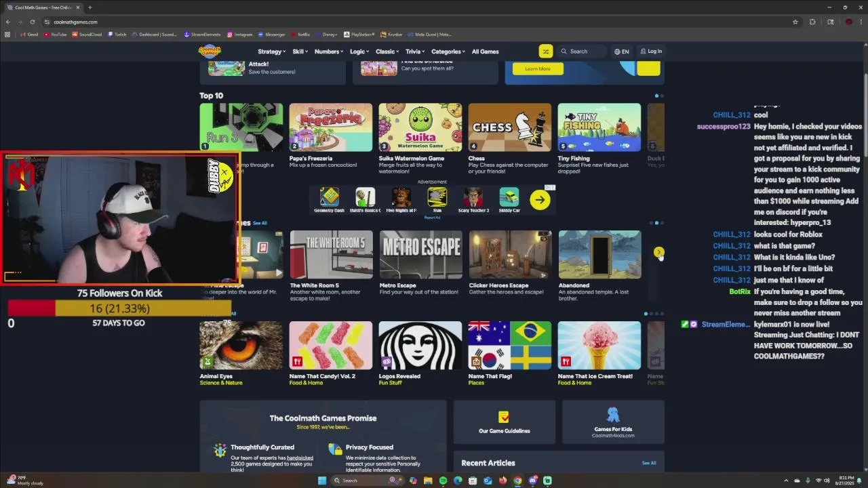Open the Metro Escape thumbnail

click(x=420, y=254)
